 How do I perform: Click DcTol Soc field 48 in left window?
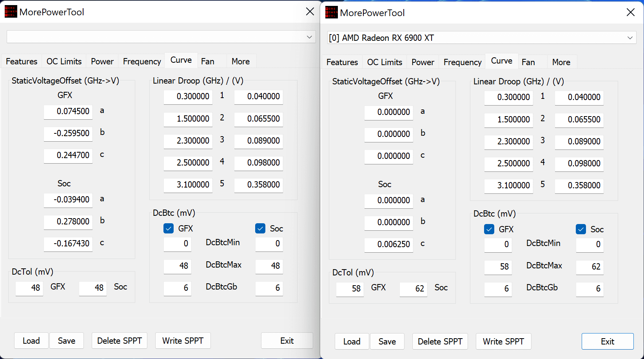point(93,288)
